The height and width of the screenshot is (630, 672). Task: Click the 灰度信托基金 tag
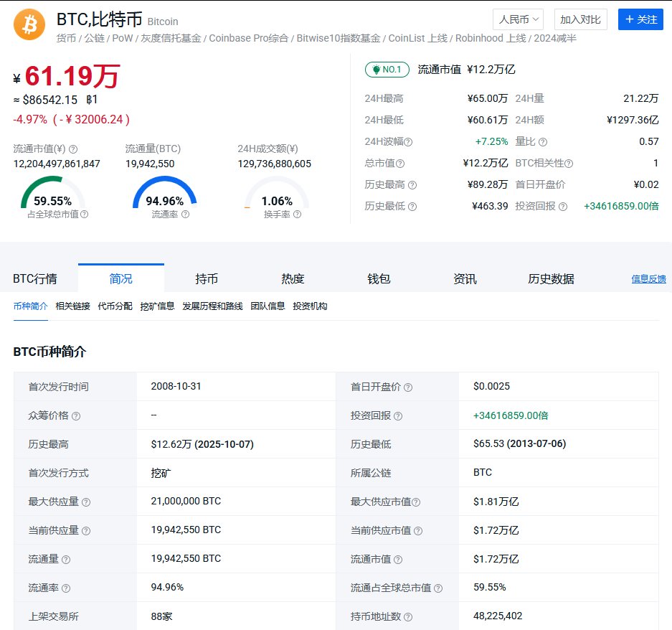171,38
